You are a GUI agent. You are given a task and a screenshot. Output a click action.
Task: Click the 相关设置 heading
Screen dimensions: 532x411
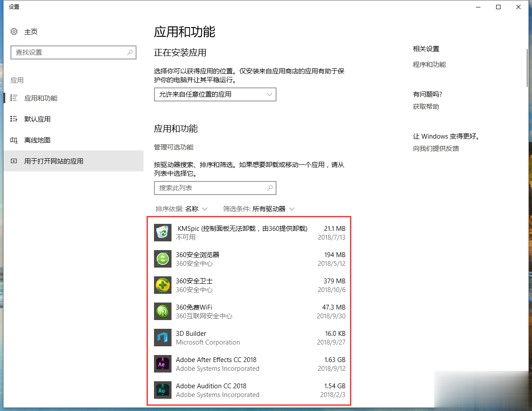(x=426, y=49)
